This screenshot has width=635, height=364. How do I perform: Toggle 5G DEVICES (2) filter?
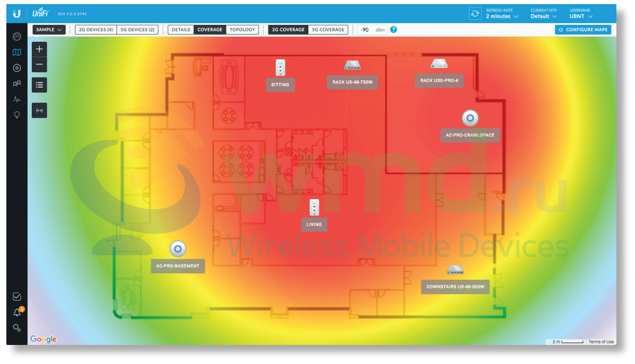click(137, 29)
